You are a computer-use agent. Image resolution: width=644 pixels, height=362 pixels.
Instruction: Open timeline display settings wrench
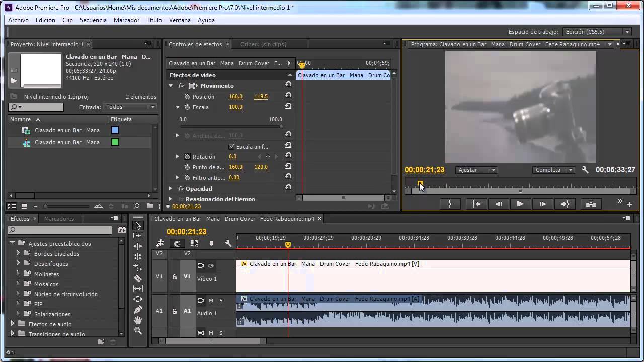(x=228, y=243)
